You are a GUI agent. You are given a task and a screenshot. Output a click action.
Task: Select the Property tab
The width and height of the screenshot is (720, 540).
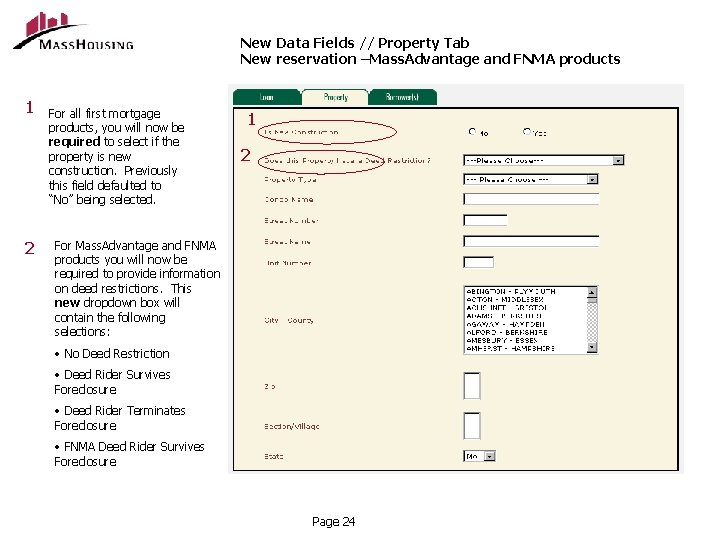coord(335,97)
